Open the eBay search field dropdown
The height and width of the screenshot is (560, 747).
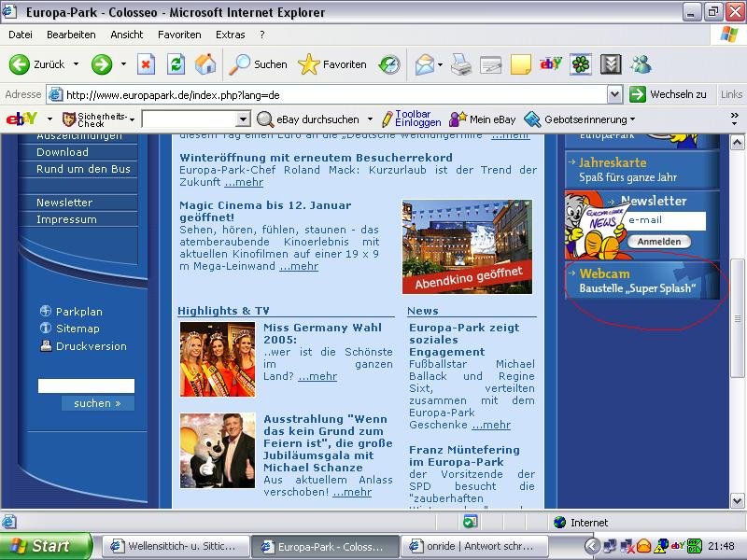click(x=243, y=119)
